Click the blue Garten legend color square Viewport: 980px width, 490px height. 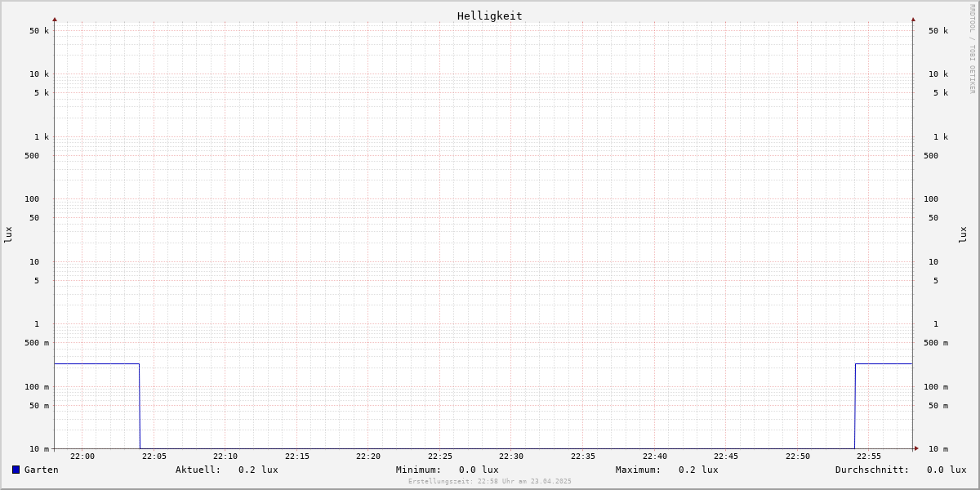pyautogui.click(x=16, y=470)
